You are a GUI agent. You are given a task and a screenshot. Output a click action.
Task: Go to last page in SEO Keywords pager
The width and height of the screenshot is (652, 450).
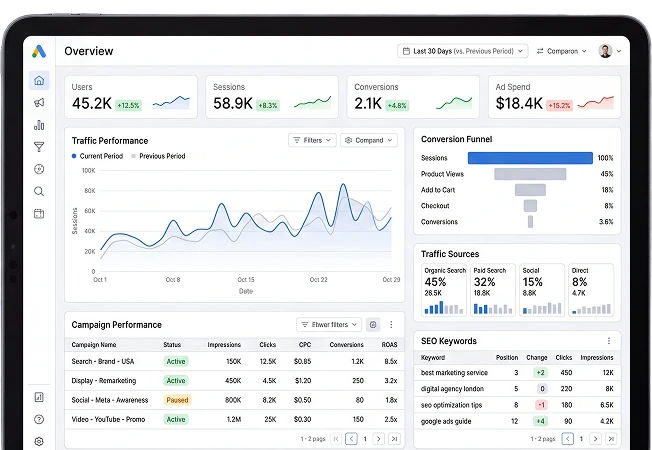click(x=611, y=438)
